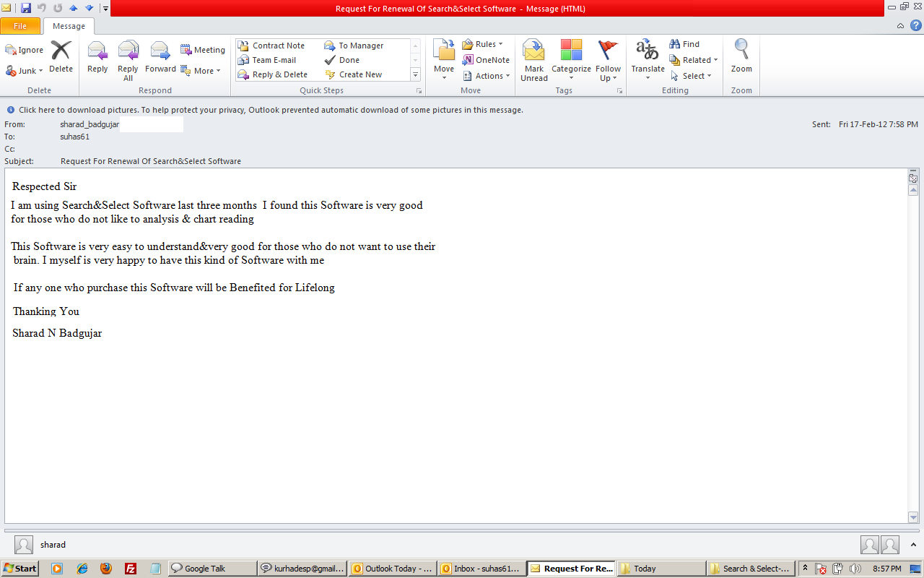Switch to the Inbox - suhas61 taskbar window
Image resolution: width=924 pixels, height=578 pixels.
coord(482,569)
